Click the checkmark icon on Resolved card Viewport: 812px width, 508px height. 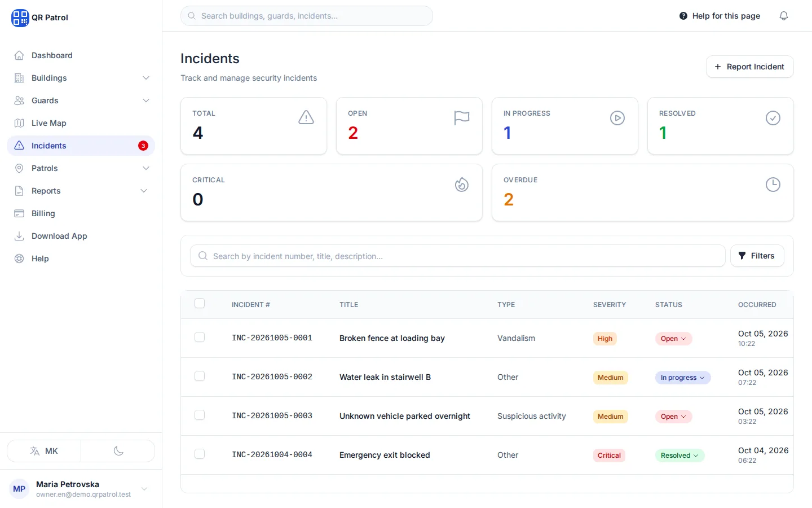pos(773,118)
